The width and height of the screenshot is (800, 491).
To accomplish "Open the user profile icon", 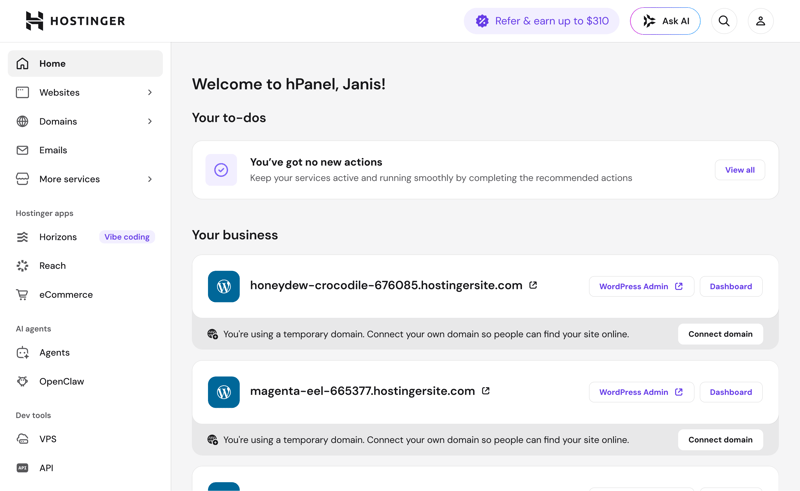I will [760, 21].
